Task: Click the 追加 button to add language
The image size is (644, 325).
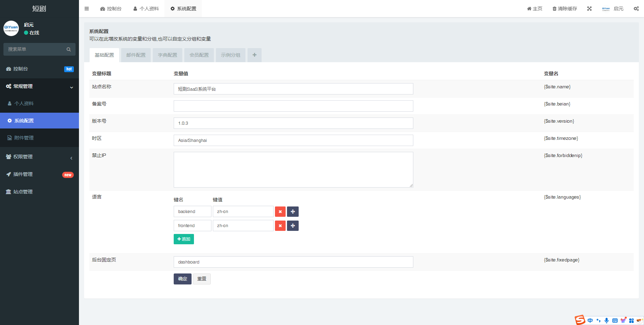Action: [184, 239]
